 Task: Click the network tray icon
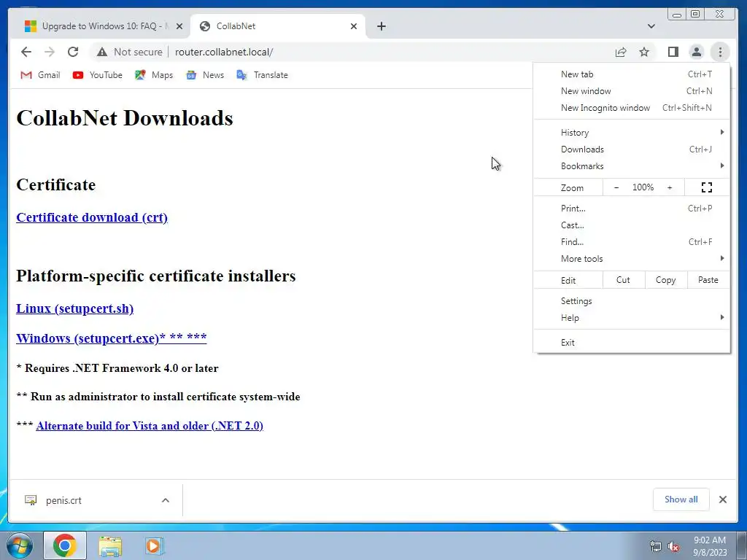[656, 547]
